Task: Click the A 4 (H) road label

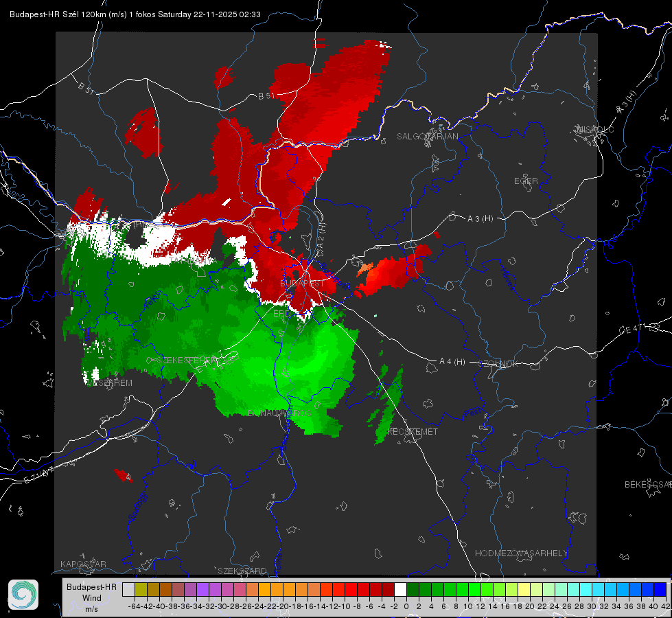Action: [x=452, y=362]
